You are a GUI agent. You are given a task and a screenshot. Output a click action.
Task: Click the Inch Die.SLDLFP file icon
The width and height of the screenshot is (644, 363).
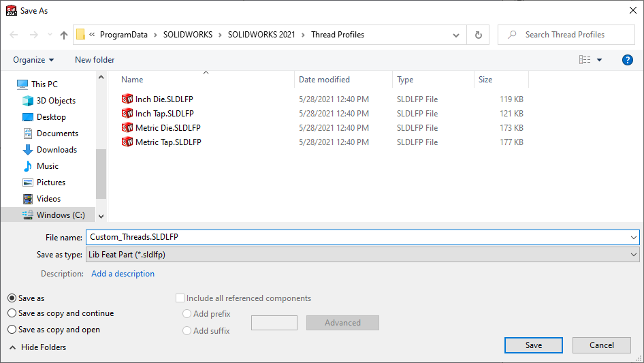[x=127, y=99]
